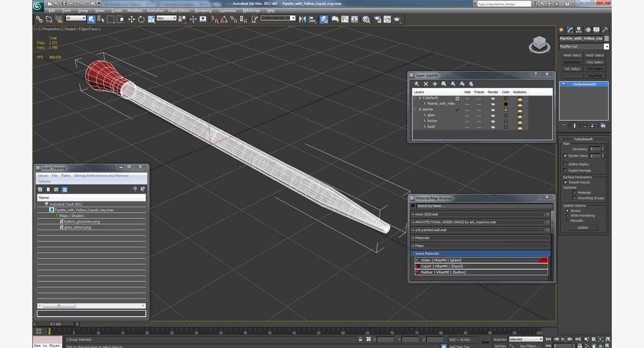Open the Modifier List dropdown
This screenshot has width=644, height=348.
pos(584,47)
